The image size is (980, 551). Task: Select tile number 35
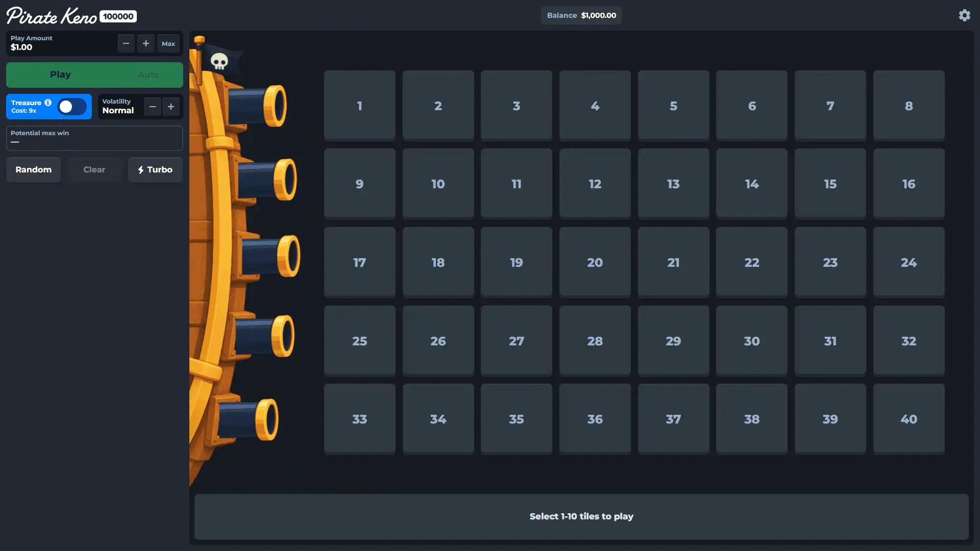click(x=517, y=419)
